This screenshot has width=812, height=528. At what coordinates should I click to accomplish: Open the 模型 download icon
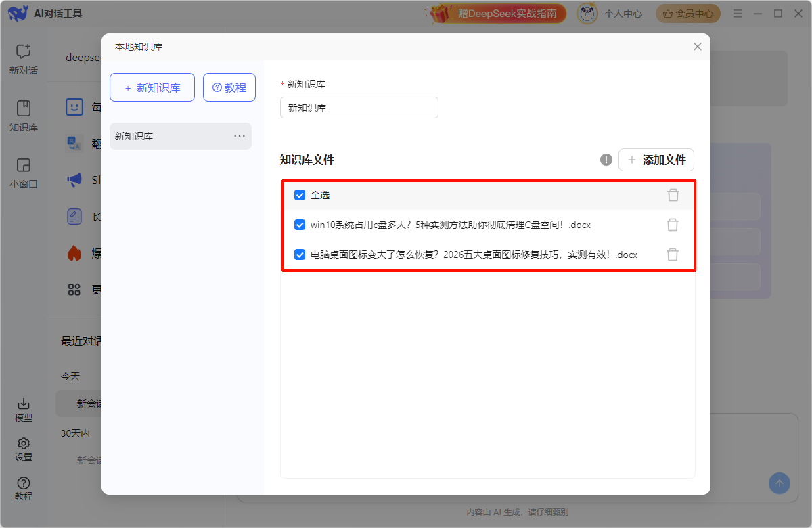24,404
